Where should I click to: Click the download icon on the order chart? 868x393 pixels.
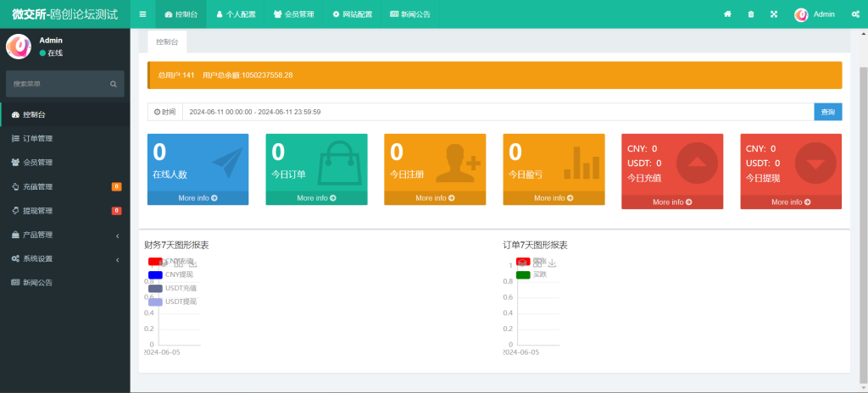coord(552,263)
